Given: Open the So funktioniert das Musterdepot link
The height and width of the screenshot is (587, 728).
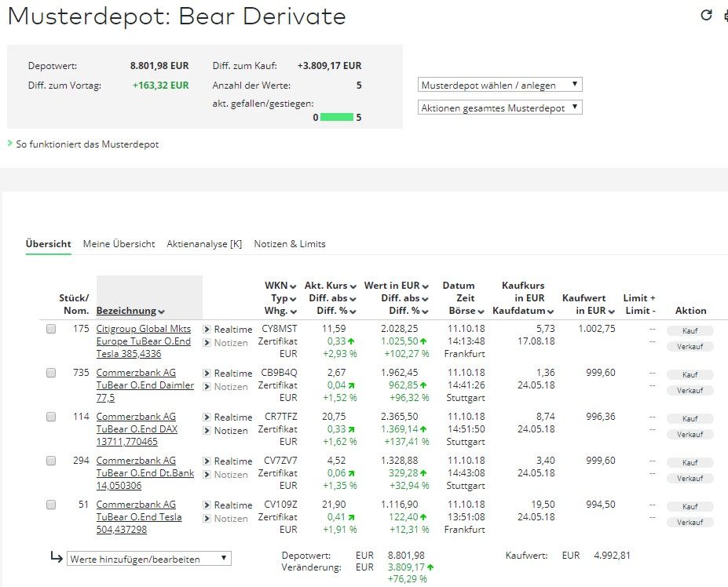Looking at the screenshot, I should 85,144.
